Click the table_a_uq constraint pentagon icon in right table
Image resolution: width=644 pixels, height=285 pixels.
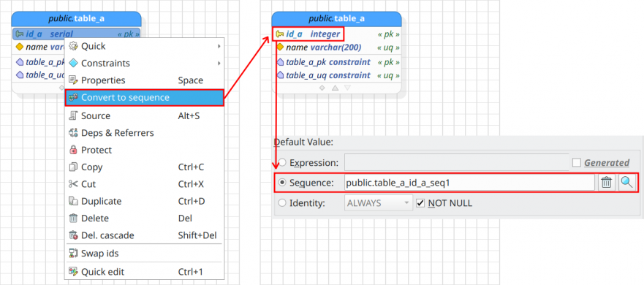[x=280, y=75]
